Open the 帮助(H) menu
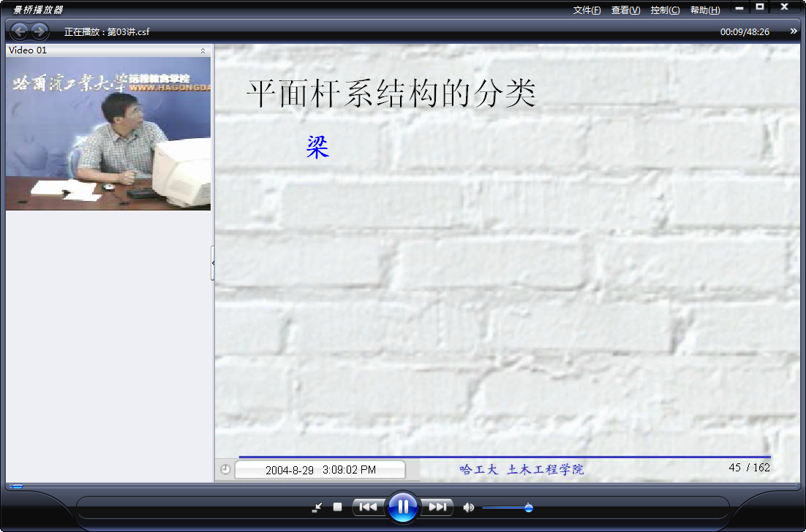The image size is (806, 532). pyautogui.click(x=705, y=10)
